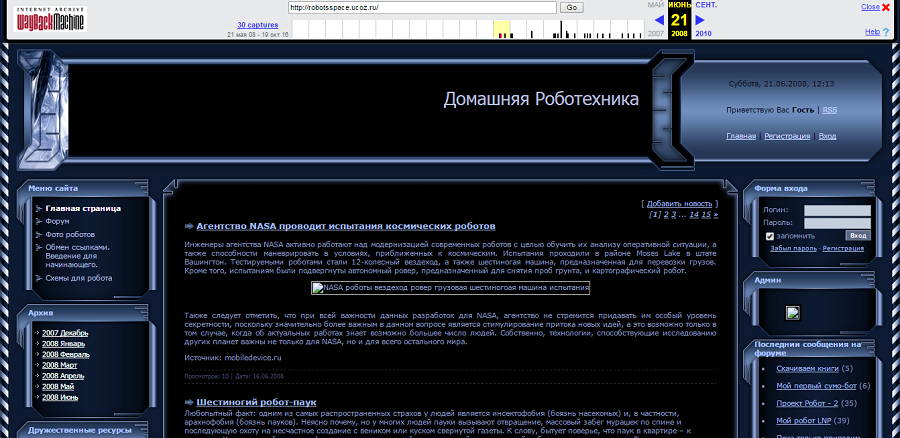Click Домашняя Роботехника site title

(541, 99)
